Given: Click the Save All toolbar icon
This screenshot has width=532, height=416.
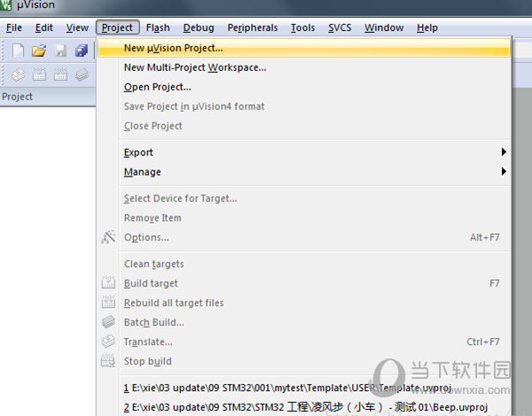Looking at the screenshot, I should 82,51.
